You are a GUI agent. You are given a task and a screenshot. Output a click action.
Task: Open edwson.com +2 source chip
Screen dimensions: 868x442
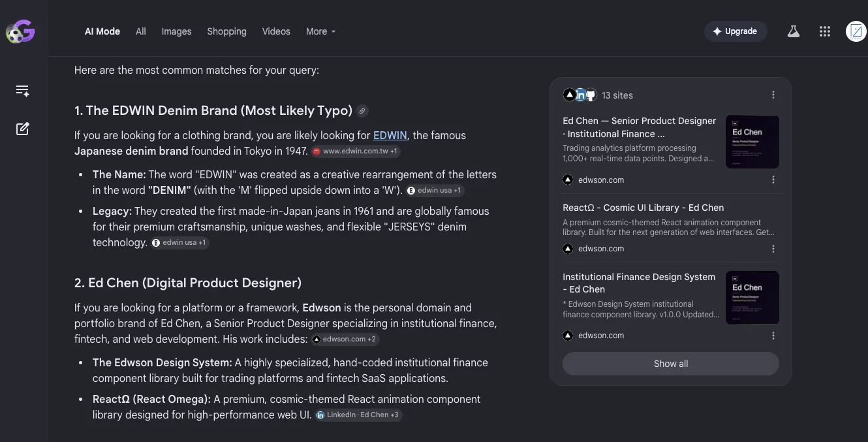[345, 339]
